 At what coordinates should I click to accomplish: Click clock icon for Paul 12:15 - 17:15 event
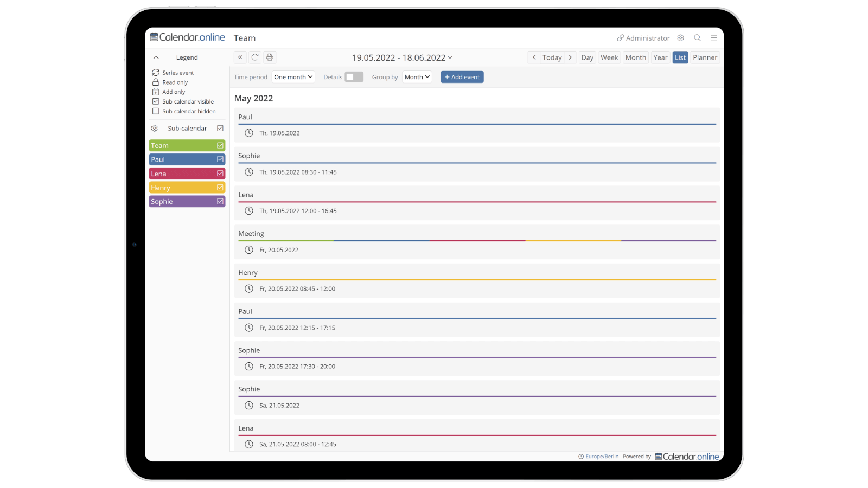click(x=249, y=328)
